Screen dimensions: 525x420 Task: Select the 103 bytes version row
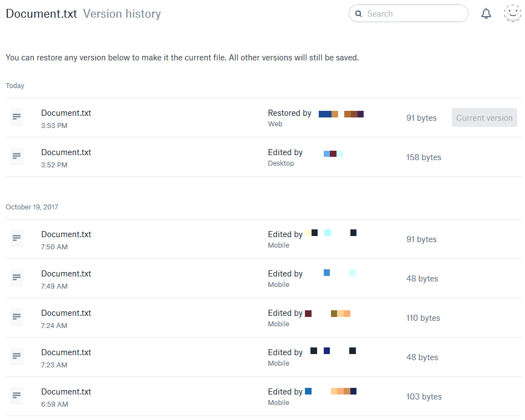click(x=66, y=392)
